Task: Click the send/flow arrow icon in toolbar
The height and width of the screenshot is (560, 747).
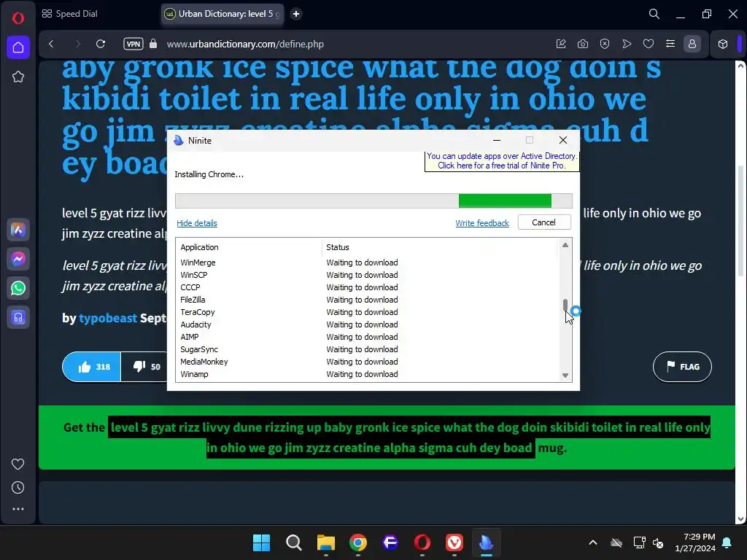Action: 627,44
